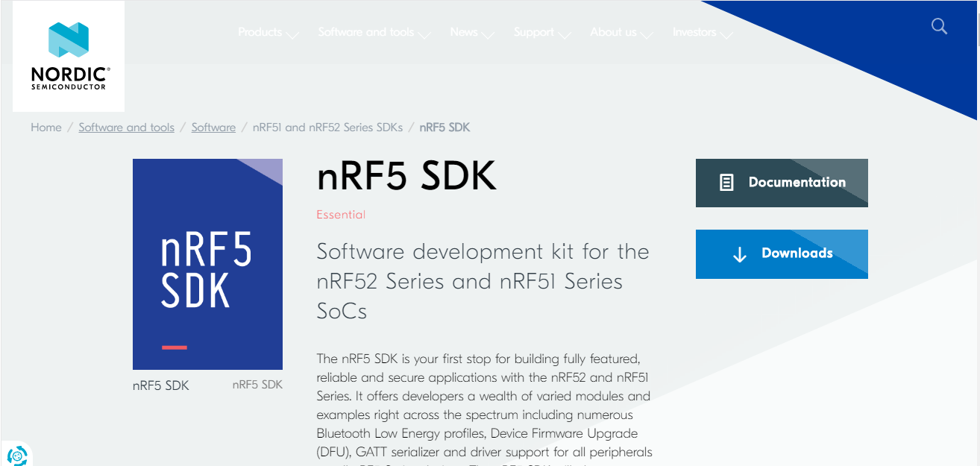
Task: Open the Software and tools menu
Action: pyautogui.click(x=366, y=32)
